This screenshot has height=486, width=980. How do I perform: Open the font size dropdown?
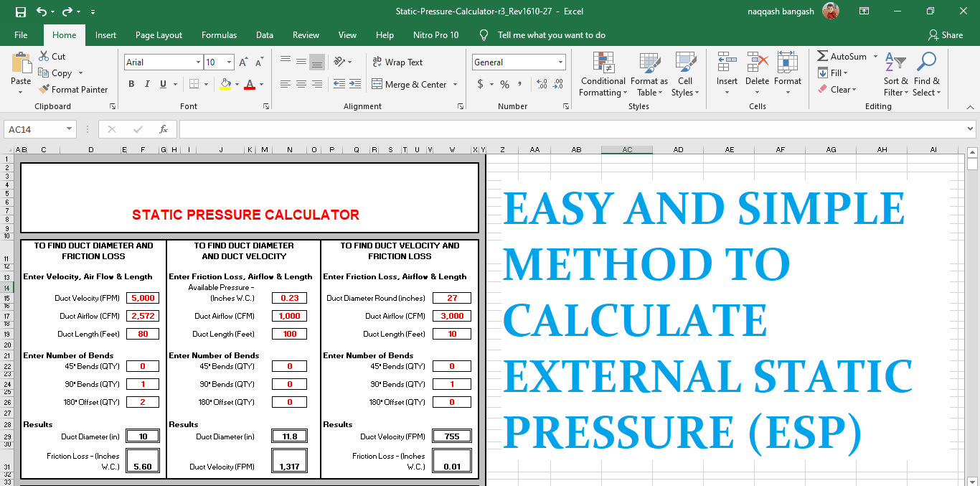click(230, 62)
